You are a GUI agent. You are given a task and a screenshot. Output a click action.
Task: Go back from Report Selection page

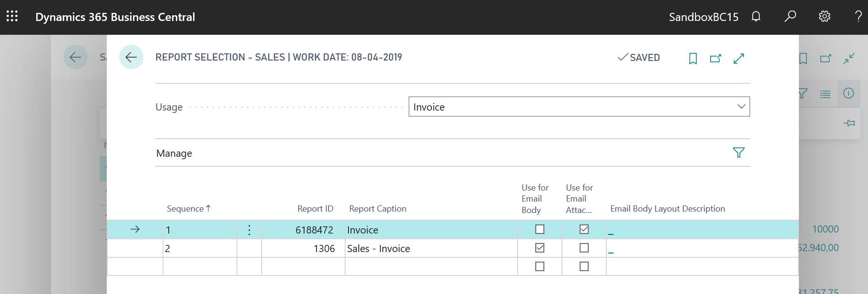pyautogui.click(x=131, y=57)
